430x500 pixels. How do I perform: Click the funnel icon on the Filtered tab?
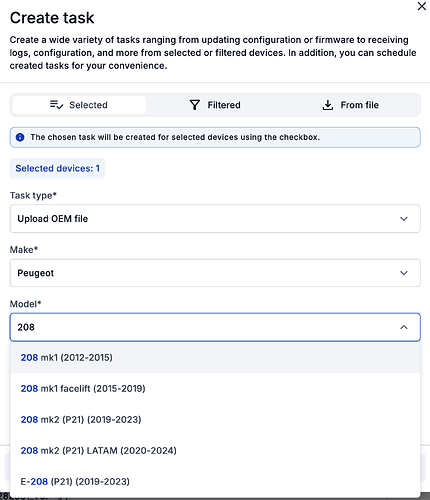click(x=195, y=105)
